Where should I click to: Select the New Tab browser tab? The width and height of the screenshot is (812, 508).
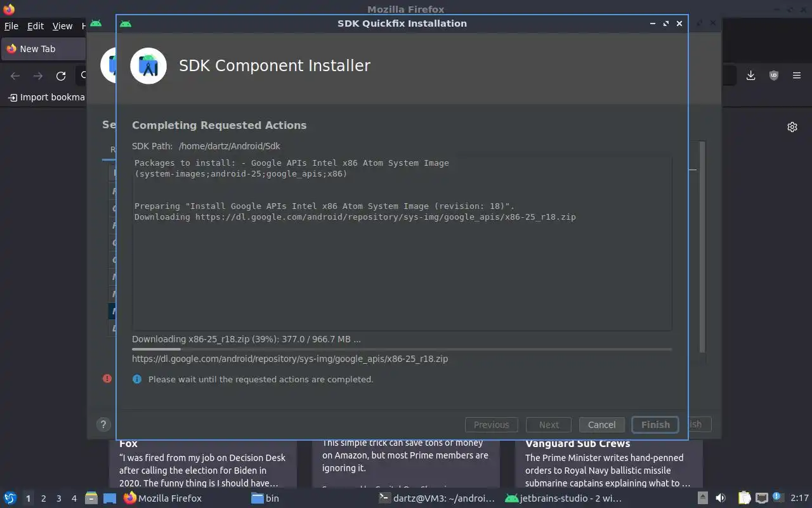(43, 49)
